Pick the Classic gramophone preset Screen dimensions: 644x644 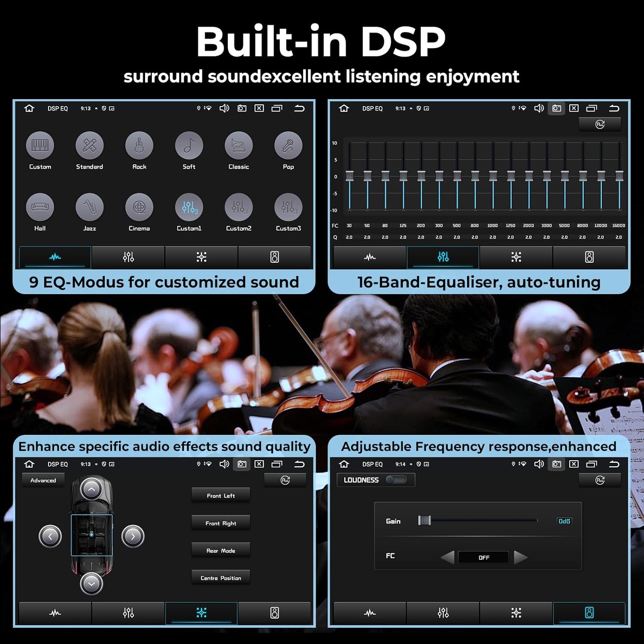pos(239,146)
